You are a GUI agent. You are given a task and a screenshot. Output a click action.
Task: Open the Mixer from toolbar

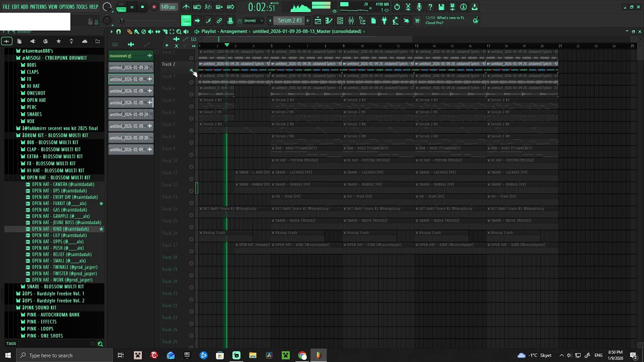[x=351, y=21]
